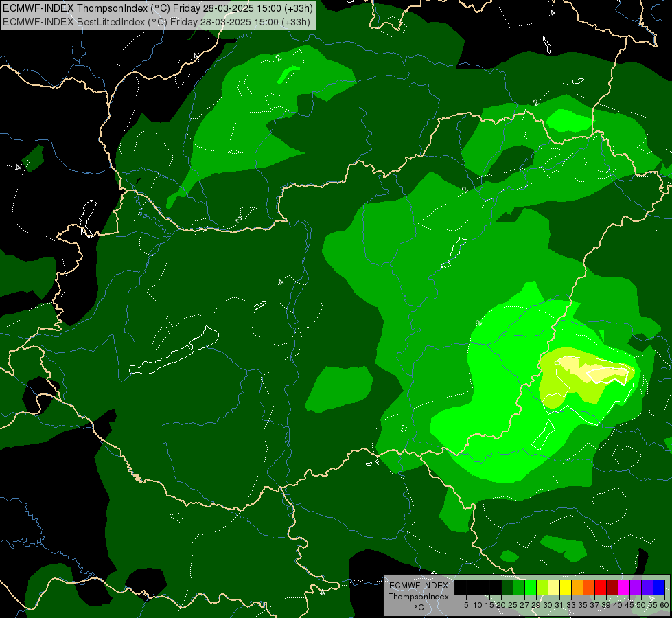
Task: Click the ThompsonIndex title line at top
Action: tap(158, 8)
